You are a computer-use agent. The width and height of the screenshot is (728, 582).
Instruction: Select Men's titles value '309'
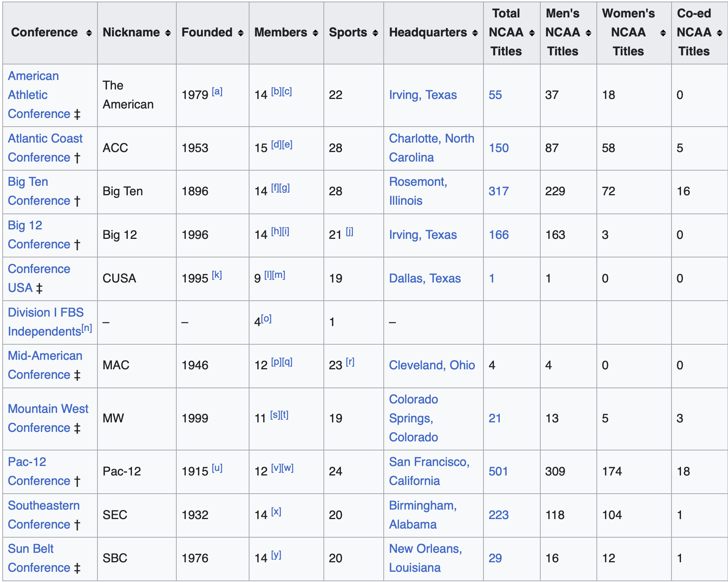pos(555,471)
